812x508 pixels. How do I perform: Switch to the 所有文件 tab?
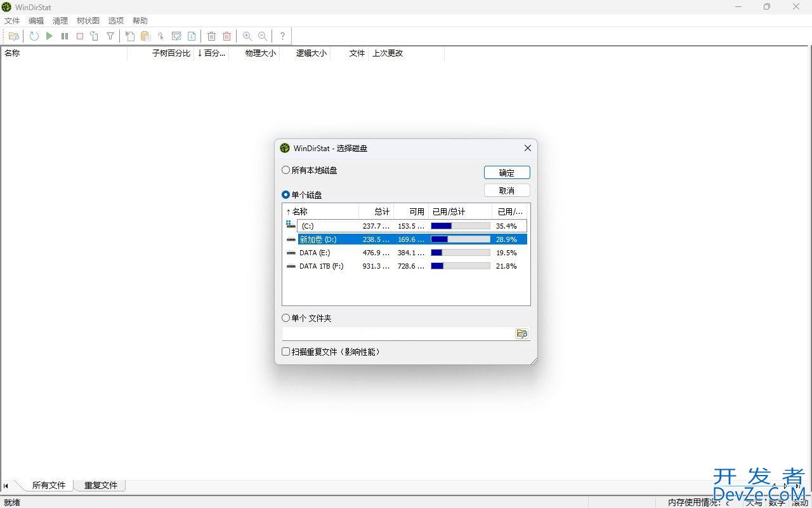[x=49, y=485]
